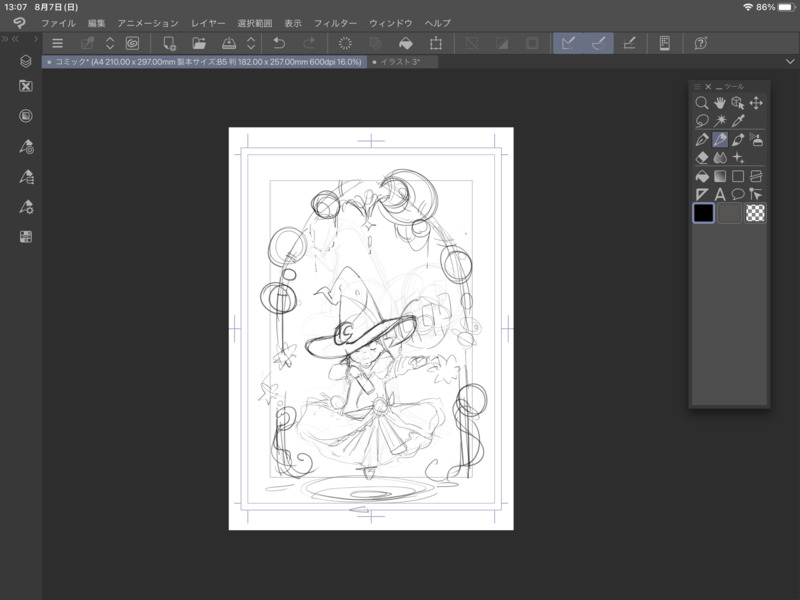Pick the Zoom magnifier tool

click(x=702, y=103)
